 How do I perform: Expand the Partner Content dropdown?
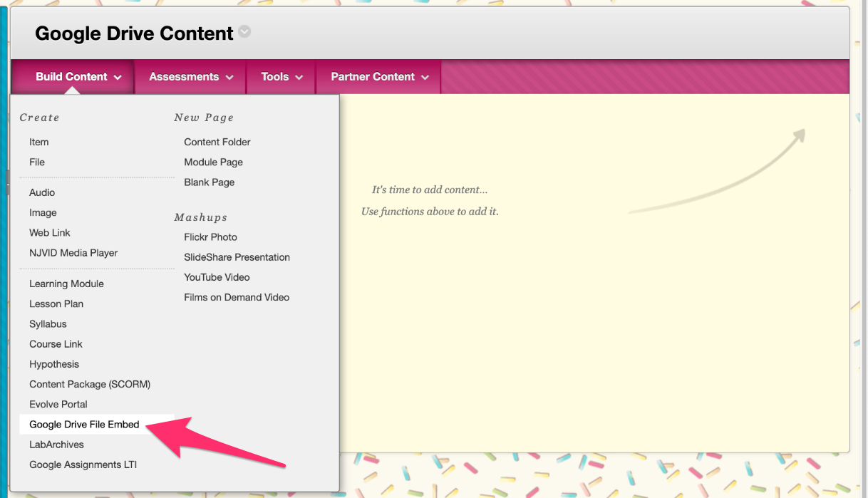tap(379, 76)
